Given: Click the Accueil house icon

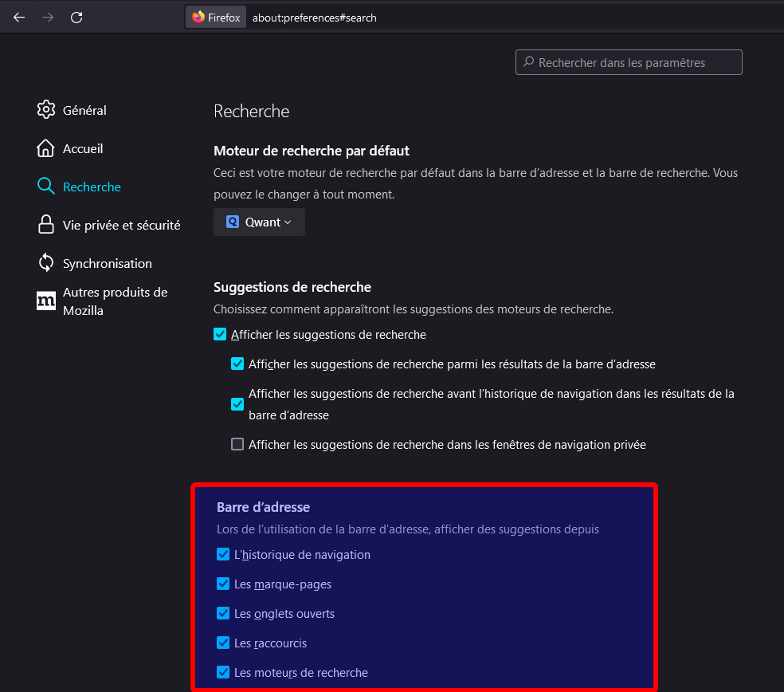Looking at the screenshot, I should (45, 148).
